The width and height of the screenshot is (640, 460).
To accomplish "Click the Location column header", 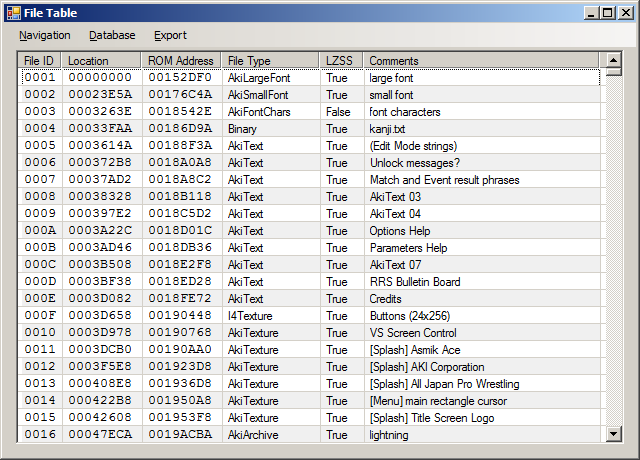I will click(88, 61).
